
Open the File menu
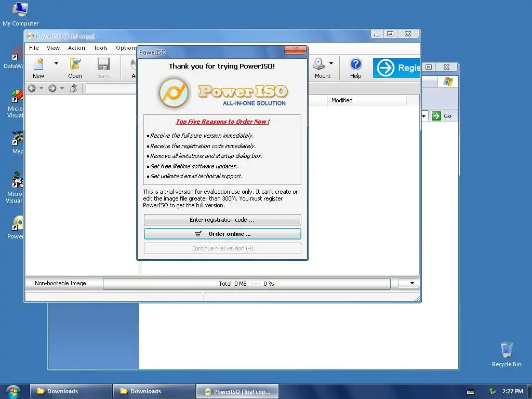point(34,48)
